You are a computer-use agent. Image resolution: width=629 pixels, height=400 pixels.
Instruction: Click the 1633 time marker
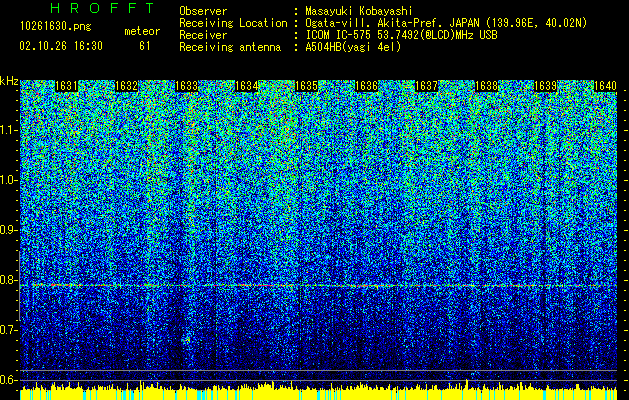[187, 86]
